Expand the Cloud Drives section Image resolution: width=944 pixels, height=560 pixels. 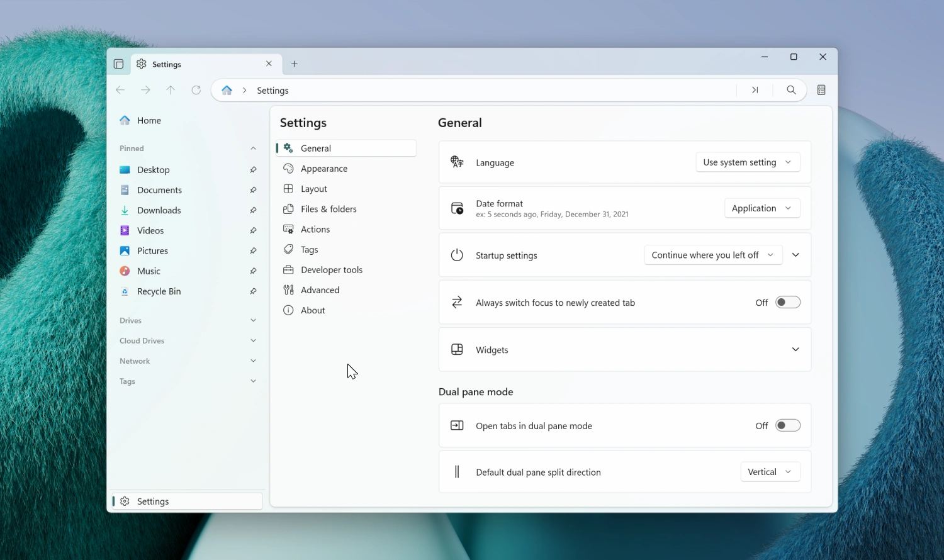tap(253, 340)
